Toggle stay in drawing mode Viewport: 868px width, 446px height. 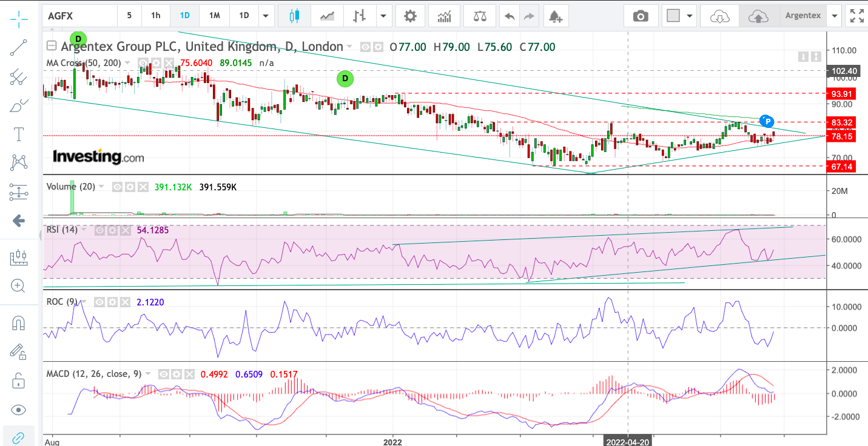click(19, 352)
